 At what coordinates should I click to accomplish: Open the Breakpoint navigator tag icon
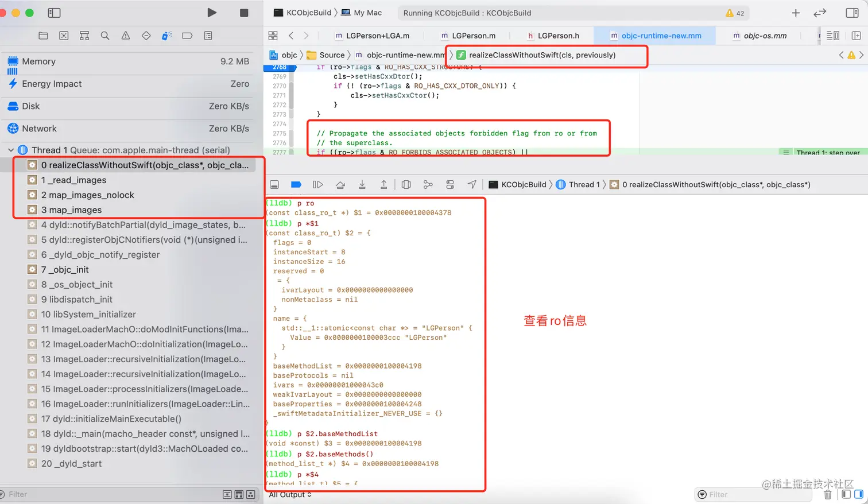coord(187,36)
